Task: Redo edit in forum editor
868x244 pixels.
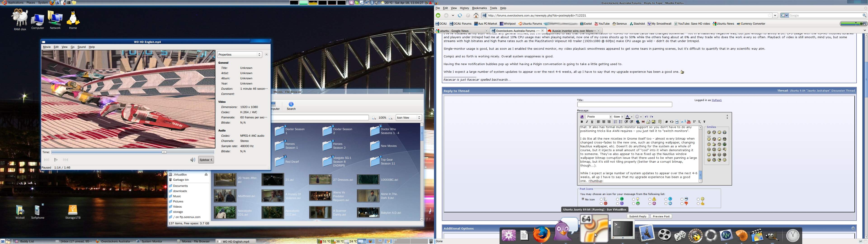Action: [652, 117]
